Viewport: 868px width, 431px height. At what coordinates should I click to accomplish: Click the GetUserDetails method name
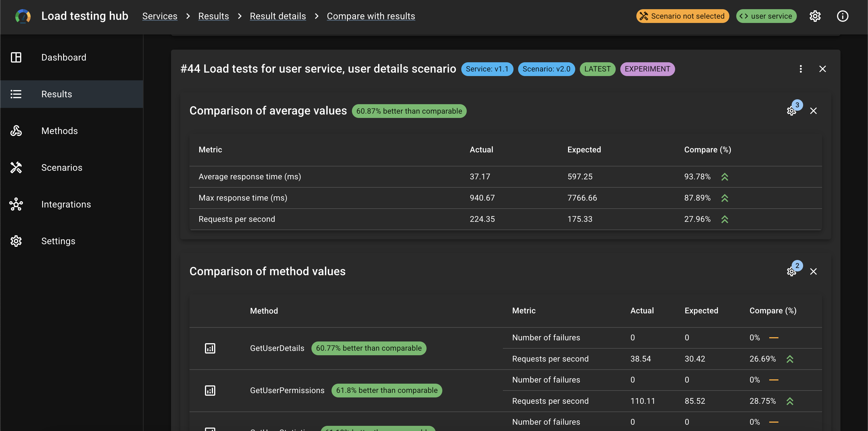coord(277,348)
